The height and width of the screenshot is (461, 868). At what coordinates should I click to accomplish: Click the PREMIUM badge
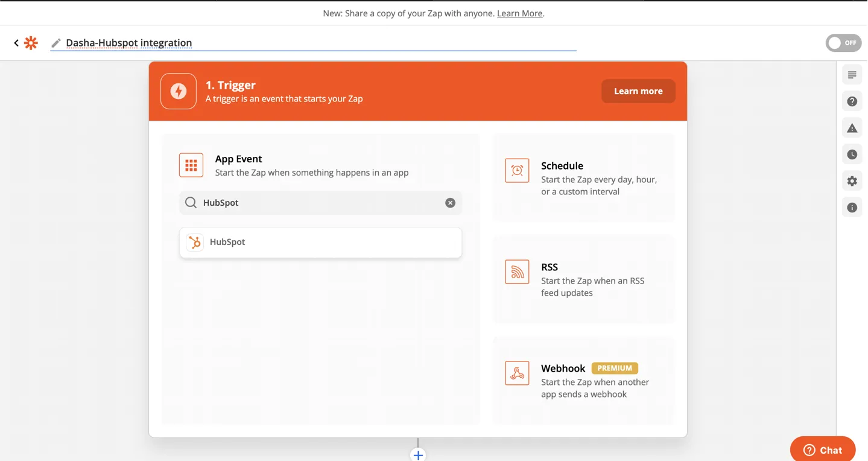point(615,368)
